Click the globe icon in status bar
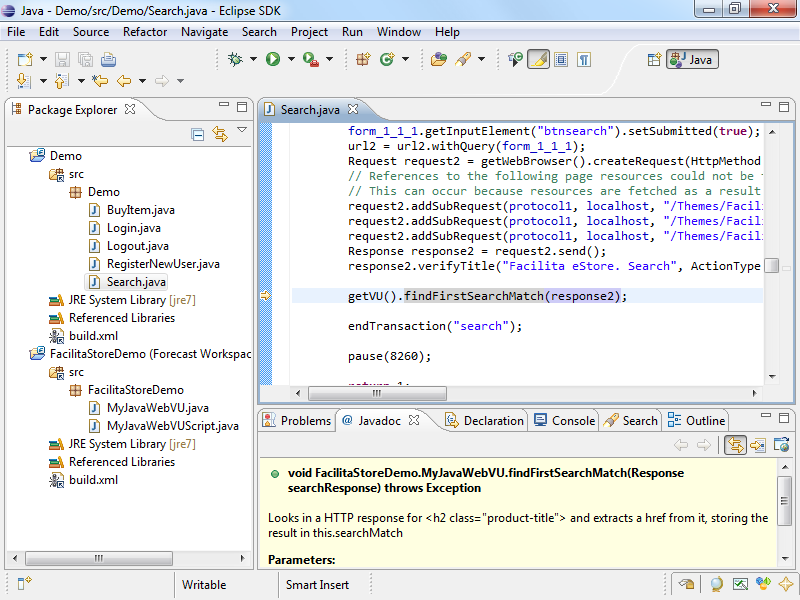800x600 pixels. tap(716, 583)
